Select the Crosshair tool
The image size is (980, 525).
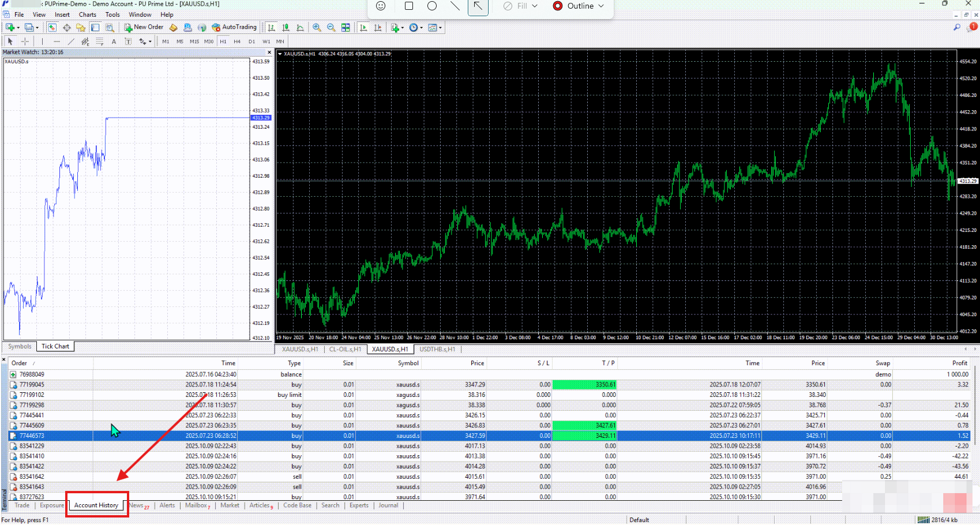[25, 42]
